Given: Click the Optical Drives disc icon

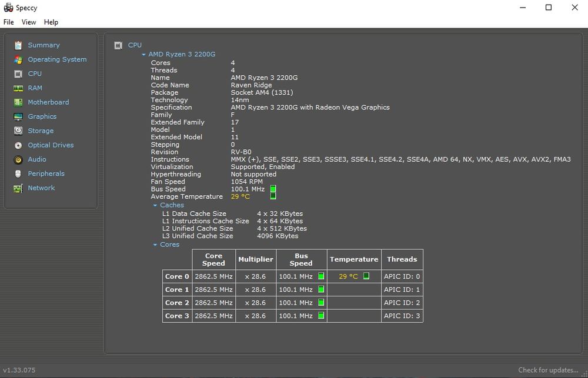Looking at the screenshot, I should tap(18, 145).
